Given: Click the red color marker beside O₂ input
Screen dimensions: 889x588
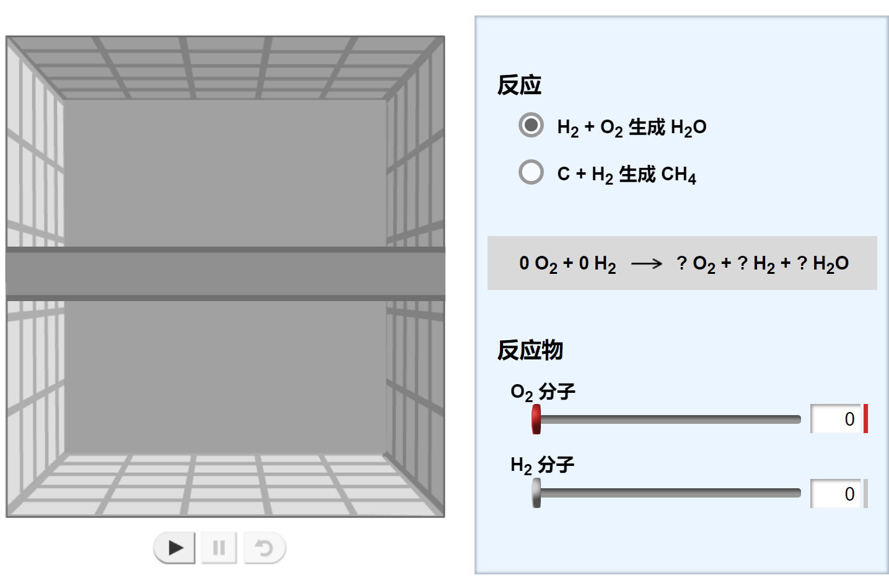Looking at the screenshot, I should pyautogui.click(x=865, y=419).
